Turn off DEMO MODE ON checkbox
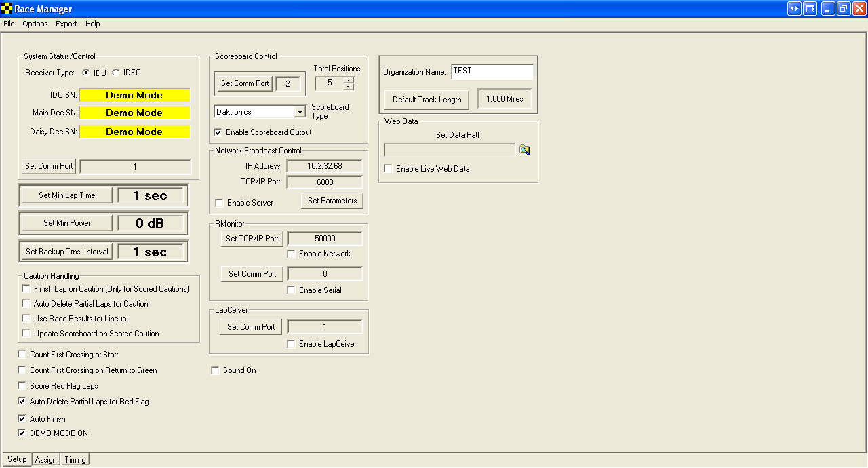 pyautogui.click(x=22, y=433)
